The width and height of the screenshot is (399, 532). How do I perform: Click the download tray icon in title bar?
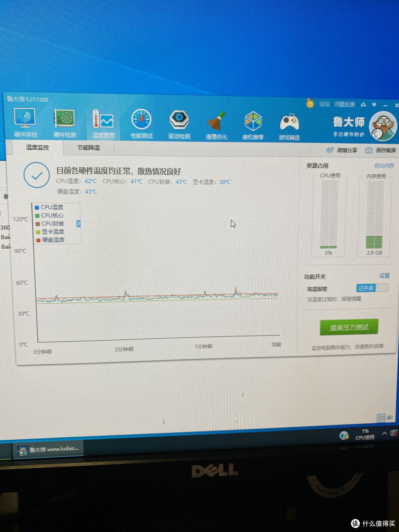tap(364, 105)
